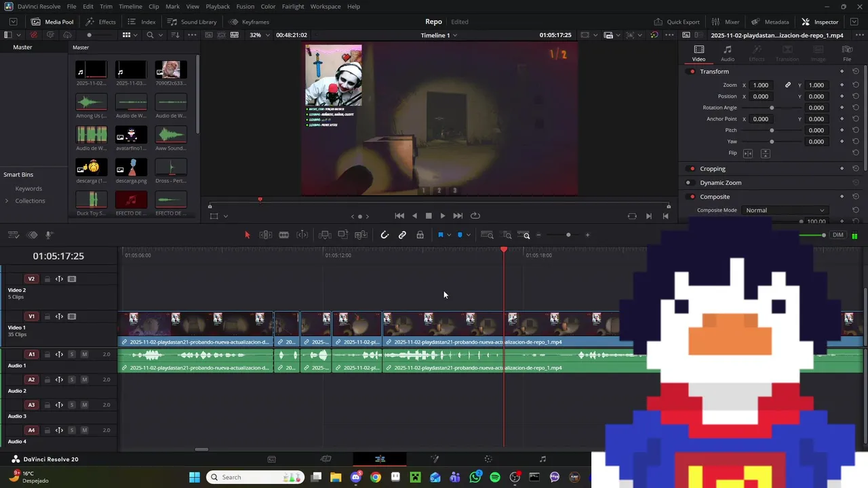Click the Replace Clip icon
The width and height of the screenshot is (868, 488).
click(x=361, y=235)
